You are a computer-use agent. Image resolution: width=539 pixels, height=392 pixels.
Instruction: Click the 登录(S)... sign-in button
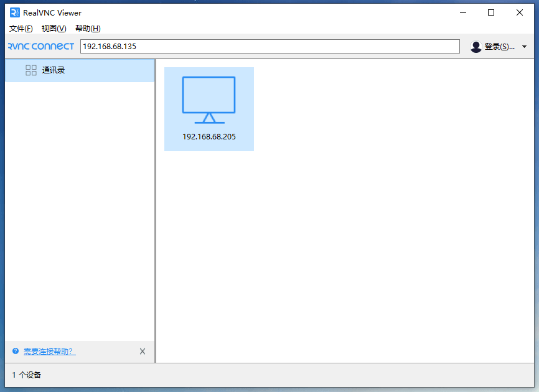coord(499,47)
